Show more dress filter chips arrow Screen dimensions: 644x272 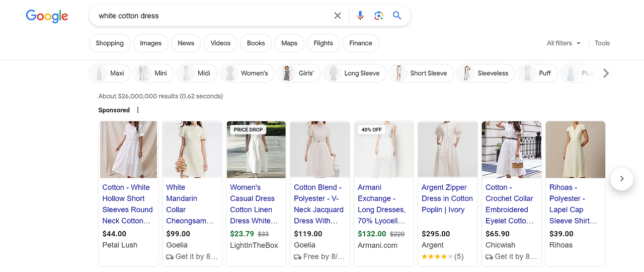click(x=606, y=73)
